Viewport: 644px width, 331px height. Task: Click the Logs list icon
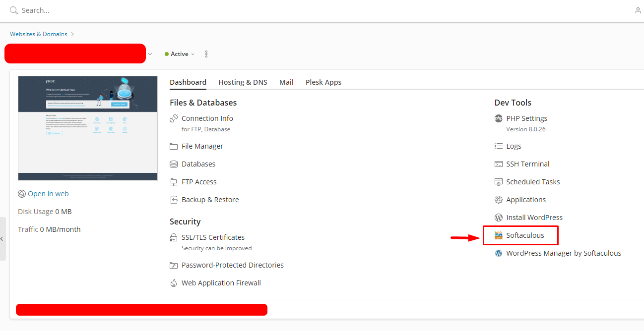click(x=499, y=146)
